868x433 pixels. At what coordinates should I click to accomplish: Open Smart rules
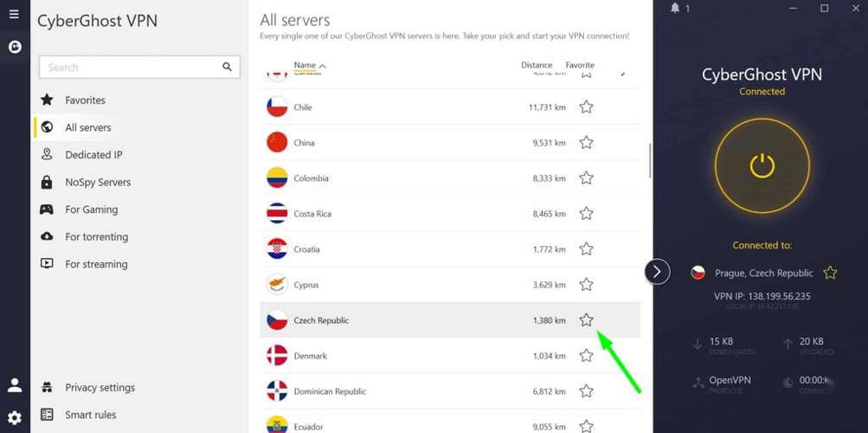tap(90, 415)
